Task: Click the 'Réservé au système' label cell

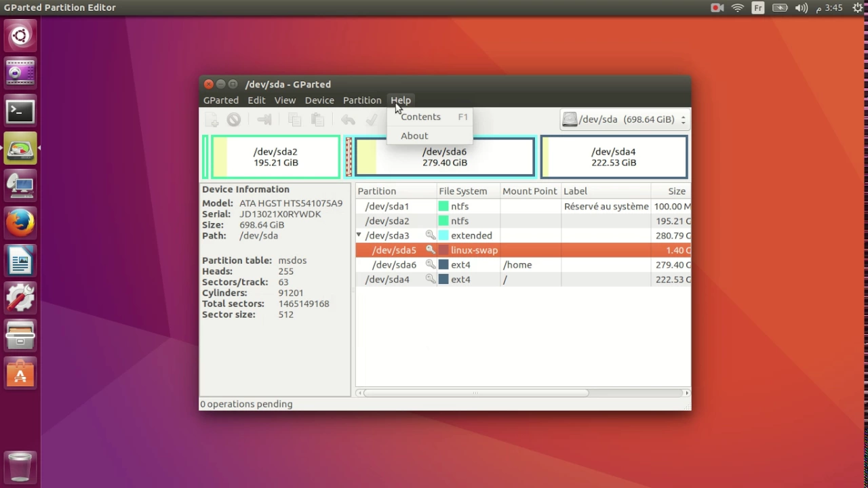Action: (x=606, y=206)
